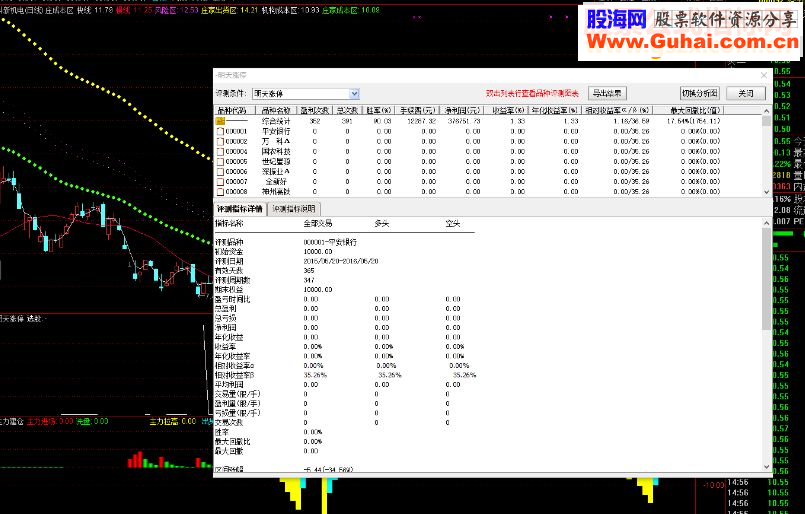Sort by the 净利润(元) column header
Screen dimensions: 805x514
(x=462, y=110)
